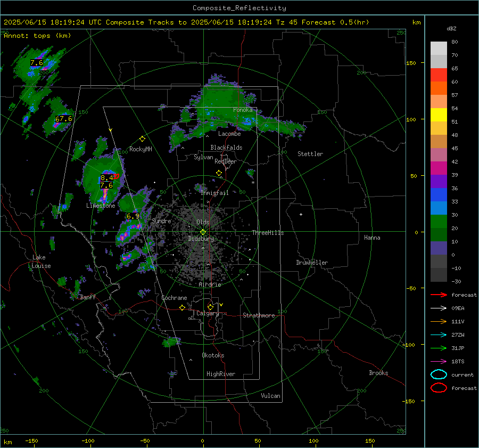This screenshot has width=479, height=448.
Task: Click the Drumheller city label
Action: click(x=312, y=263)
